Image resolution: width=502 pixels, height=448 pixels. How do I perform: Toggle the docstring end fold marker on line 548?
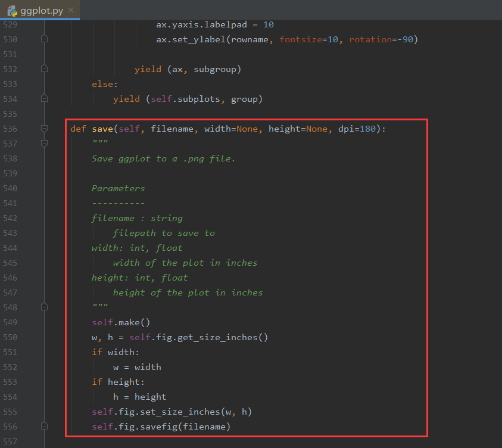(45, 307)
